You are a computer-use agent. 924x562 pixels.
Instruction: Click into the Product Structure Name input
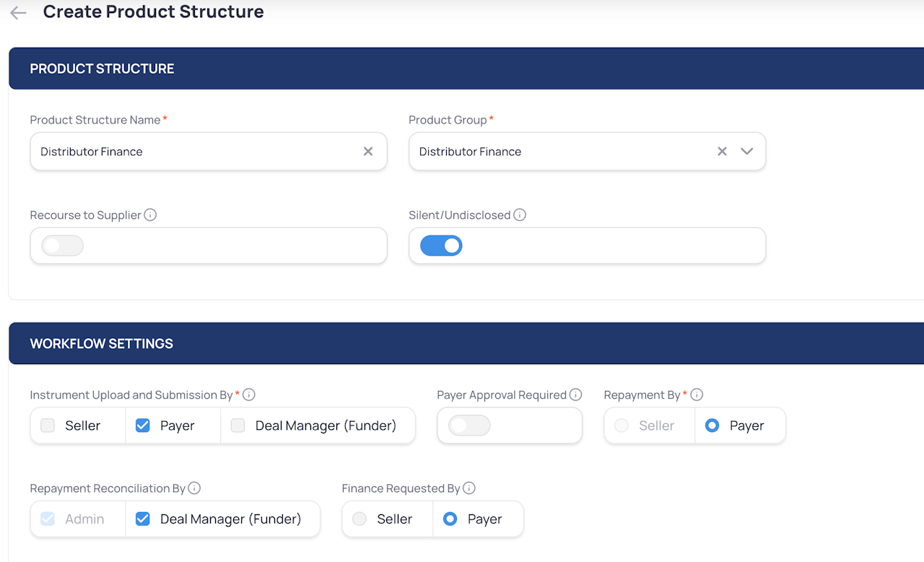[195, 152]
